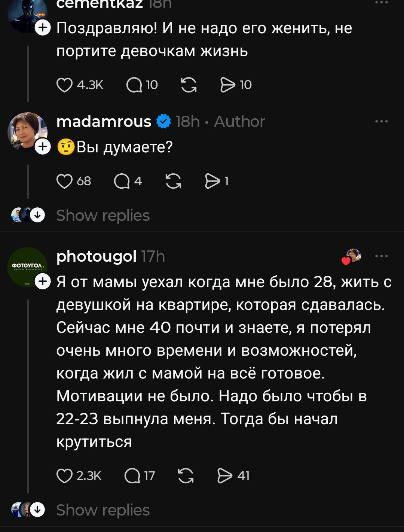This screenshot has height=532, width=404.
Task: Open more options for photougol's comment
Action: point(381,256)
